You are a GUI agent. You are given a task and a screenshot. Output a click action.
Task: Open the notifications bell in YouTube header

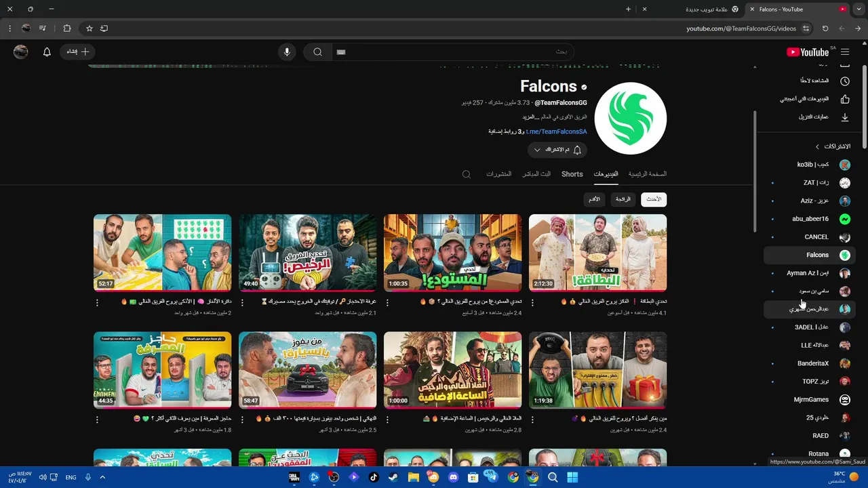47,52
